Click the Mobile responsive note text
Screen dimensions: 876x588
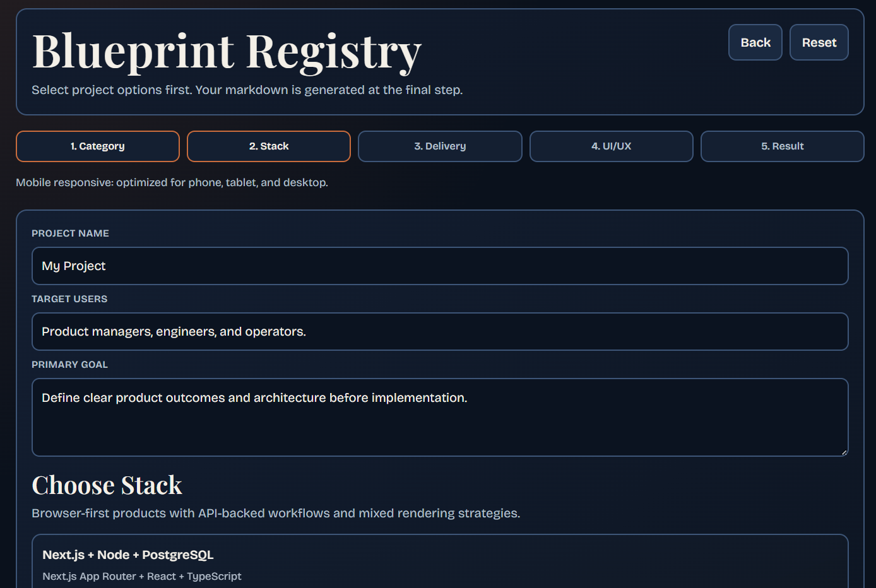pyautogui.click(x=172, y=182)
